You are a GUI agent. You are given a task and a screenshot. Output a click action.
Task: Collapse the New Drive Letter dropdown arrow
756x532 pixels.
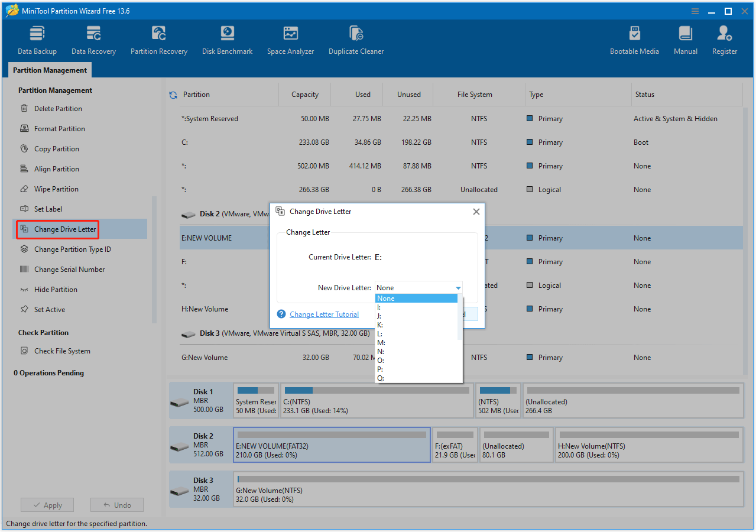click(458, 288)
